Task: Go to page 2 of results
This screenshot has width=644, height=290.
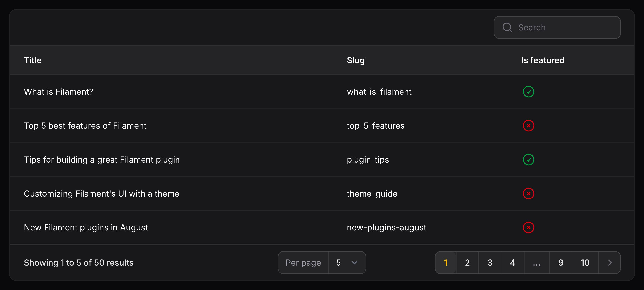Action: tap(467, 263)
